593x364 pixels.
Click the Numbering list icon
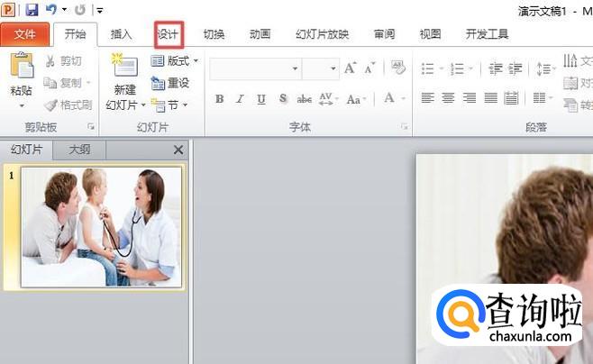pyautogui.click(x=457, y=68)
